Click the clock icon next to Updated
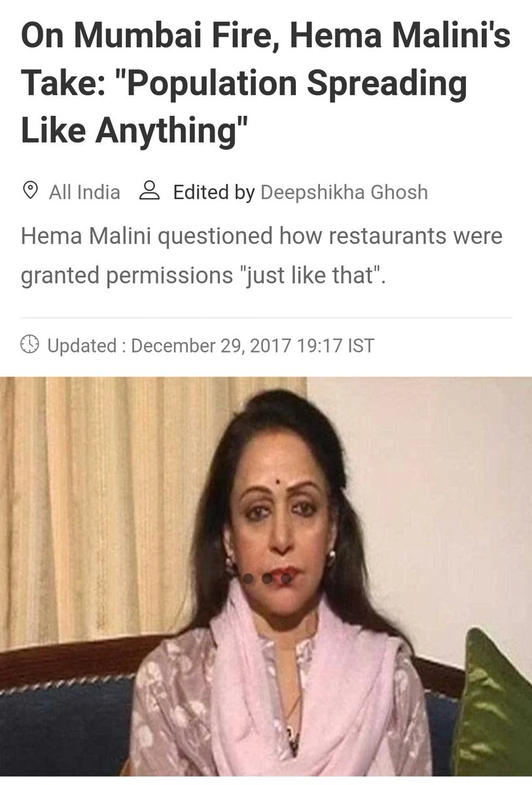532x785 pixels. [30, 344]
